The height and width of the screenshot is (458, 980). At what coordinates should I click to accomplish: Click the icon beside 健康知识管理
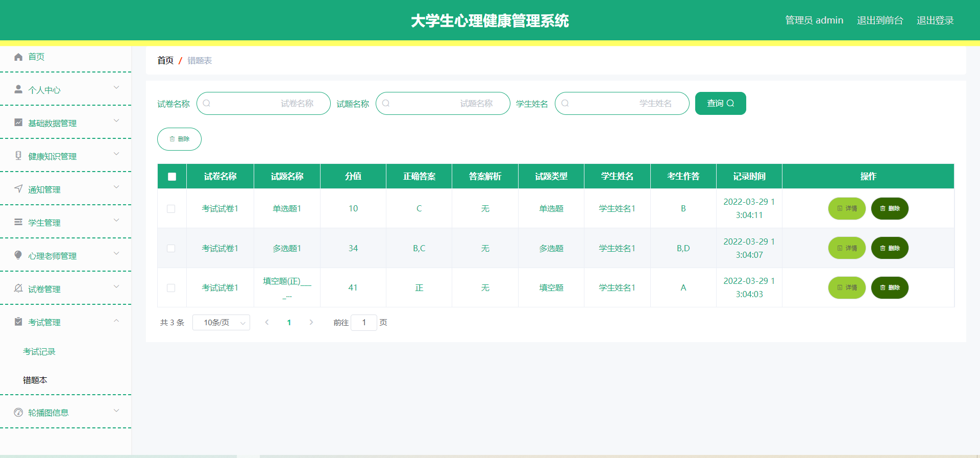coord(18,156)
